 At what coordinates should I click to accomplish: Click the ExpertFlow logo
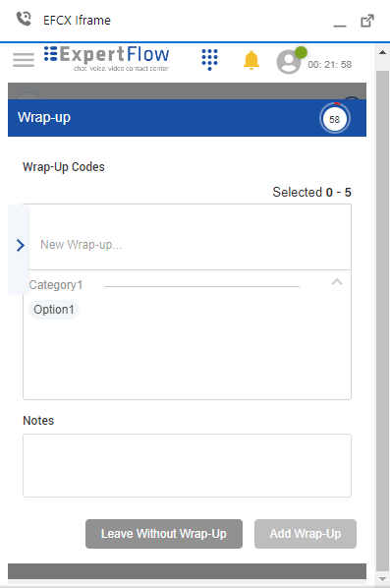click(107, 58)
